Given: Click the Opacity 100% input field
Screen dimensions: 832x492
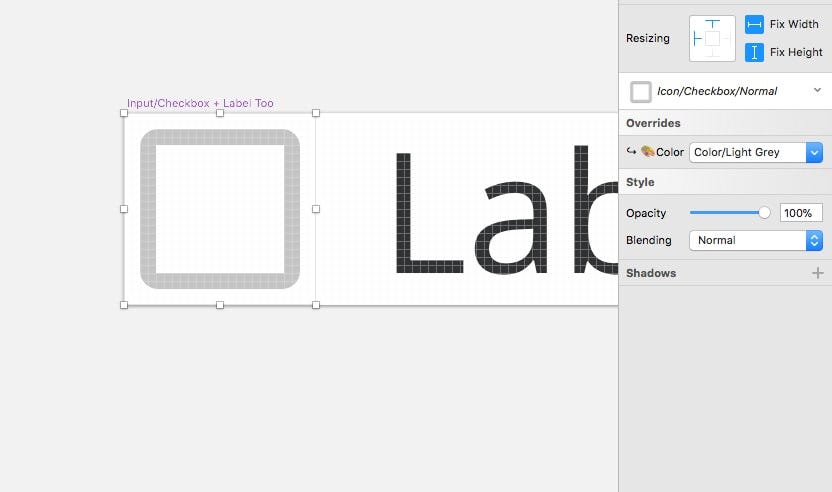Looking at the screenshot, I should 801,213.
